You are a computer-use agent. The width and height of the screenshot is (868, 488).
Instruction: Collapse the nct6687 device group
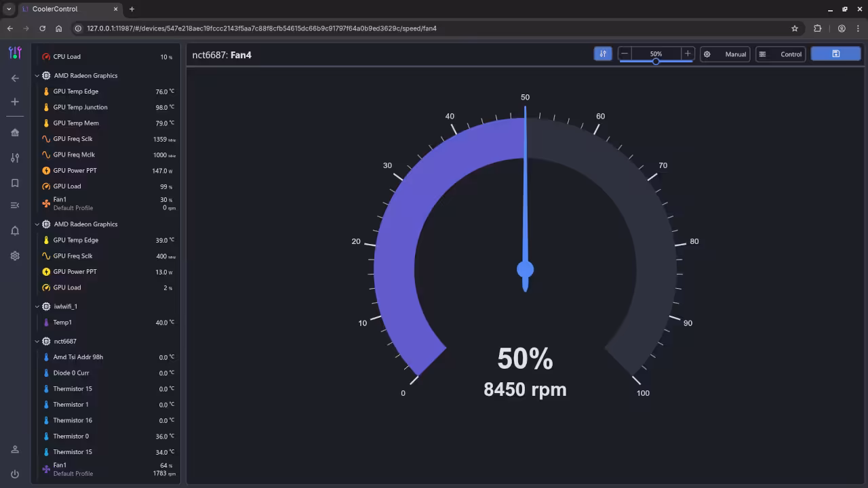pyautogui.click(x=37, y=342)
